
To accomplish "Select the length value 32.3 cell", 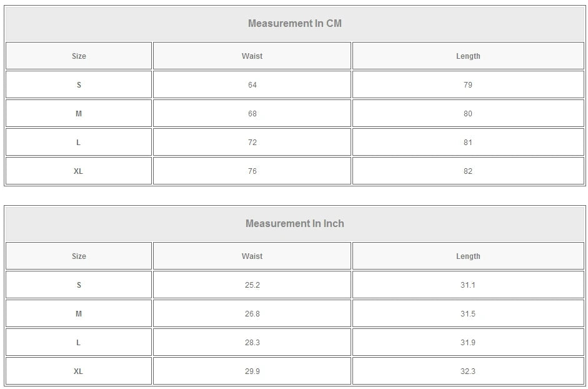I will [468, 371].
